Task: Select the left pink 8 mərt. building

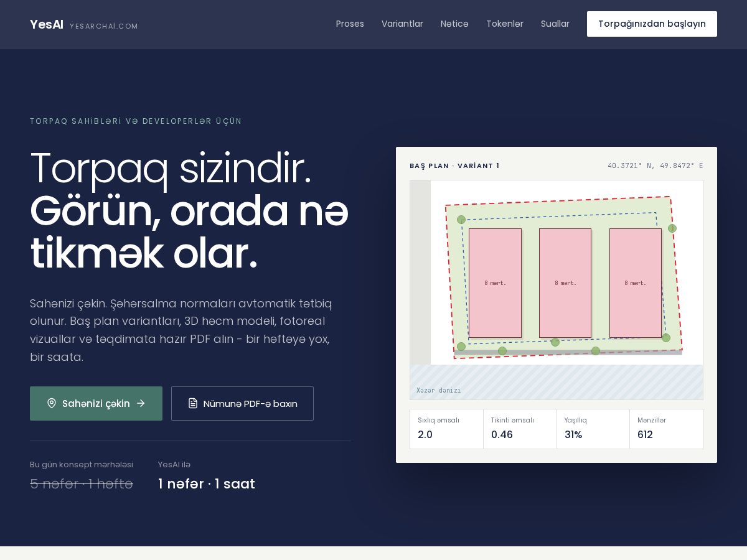Action: click(x=495, y=283)
